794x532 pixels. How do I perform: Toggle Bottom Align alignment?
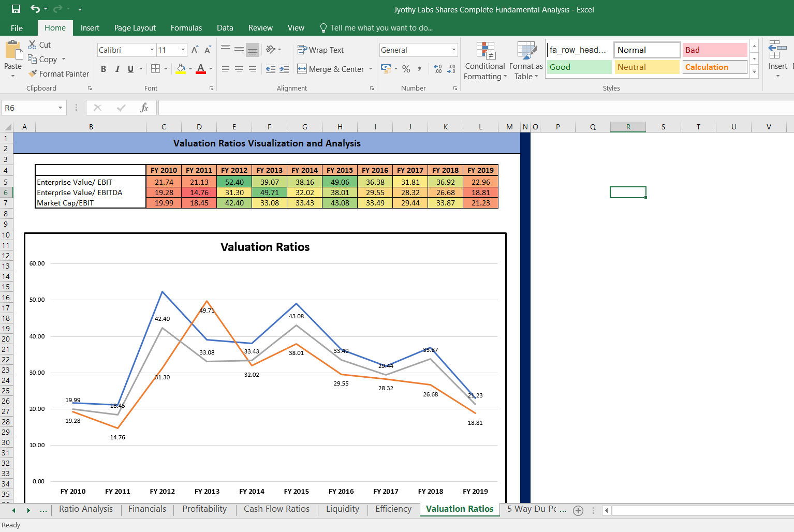click(253, 50)
